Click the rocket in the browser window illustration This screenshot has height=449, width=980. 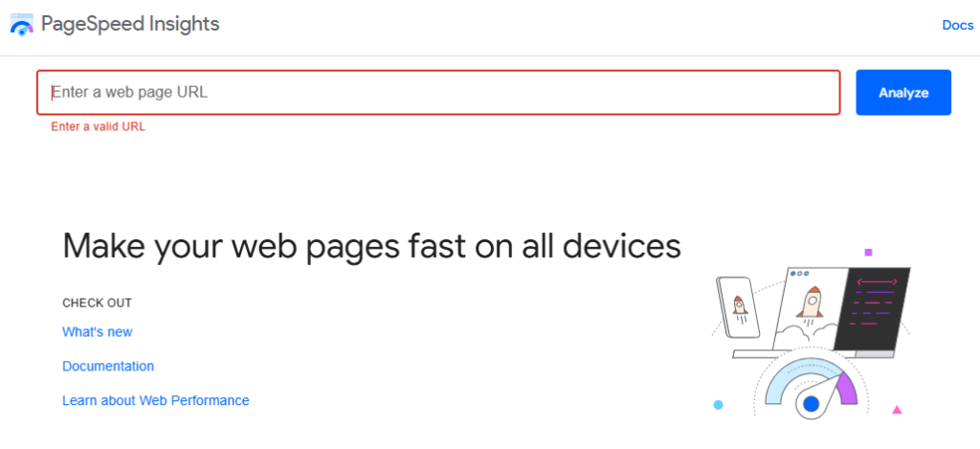[810, 302]
